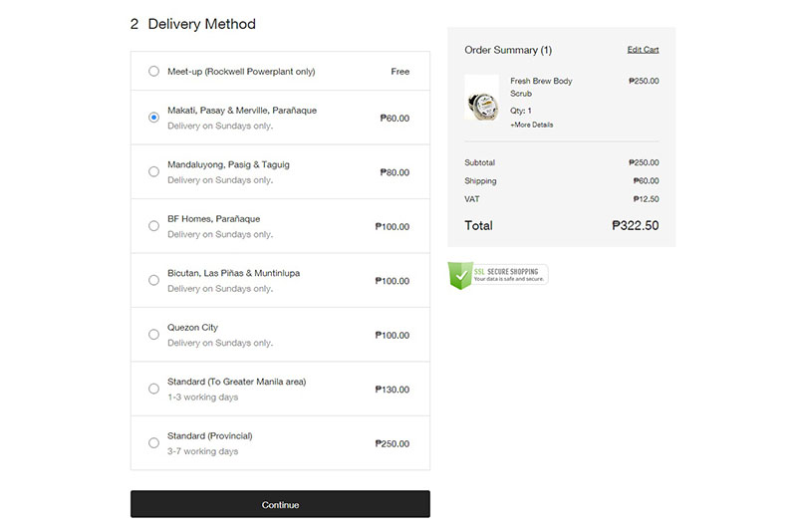Image resolution: width=797 pixels, height=532 pixels.
Task: Click the ₱100.00 price in the Bicutan row
Action: pyautogui.click(x=392, y=281)
